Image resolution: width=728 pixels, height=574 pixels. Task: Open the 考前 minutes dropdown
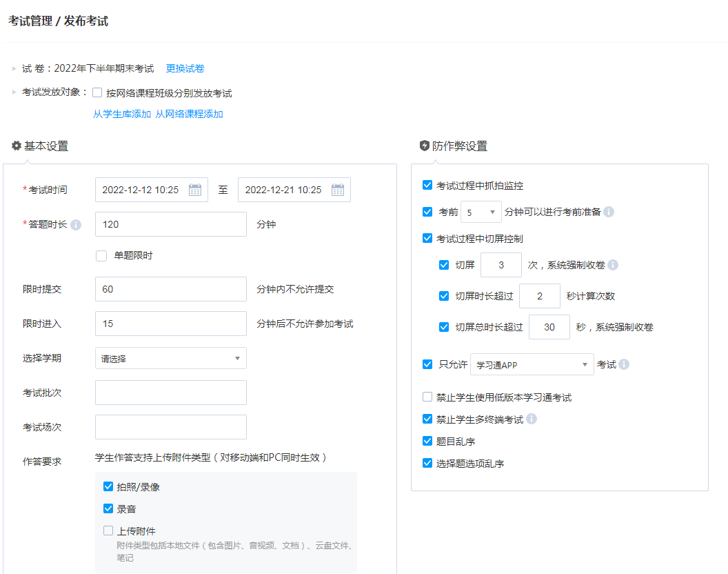click(481, 212)
